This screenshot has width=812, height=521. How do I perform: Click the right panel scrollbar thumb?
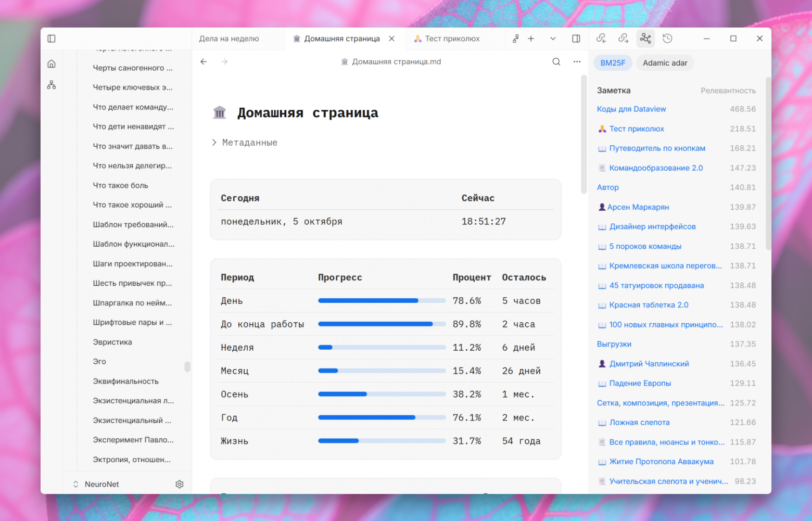768,164
